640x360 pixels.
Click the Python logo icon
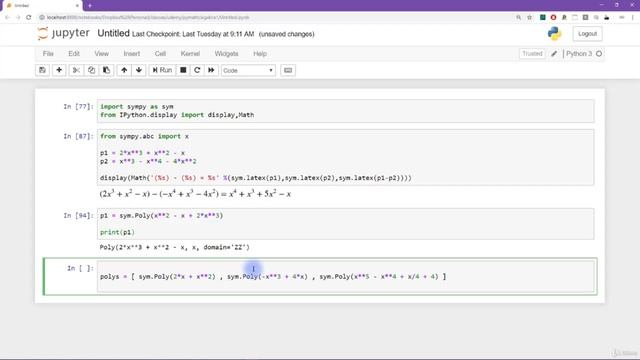(x=554, y=34)
